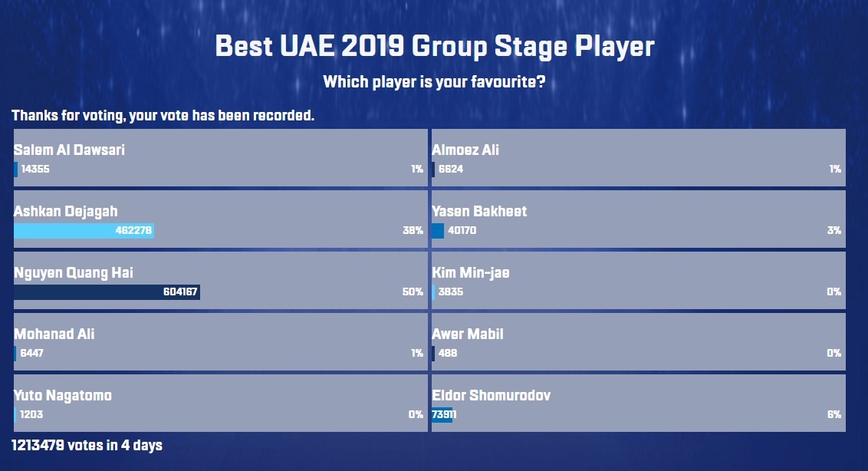Vote for Salem Al Dawsari
Image resolution: width=868 pixels, height=471 pixels.
219,157
